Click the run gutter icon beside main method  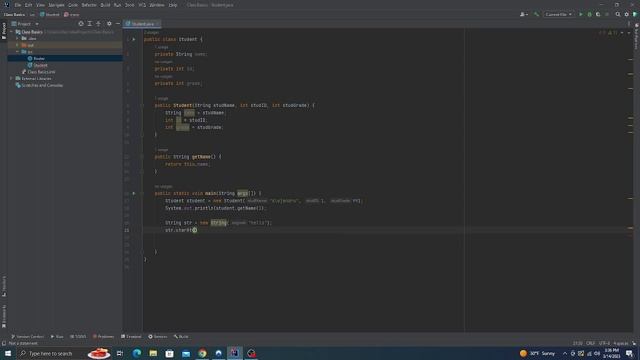tap(133, 193)
